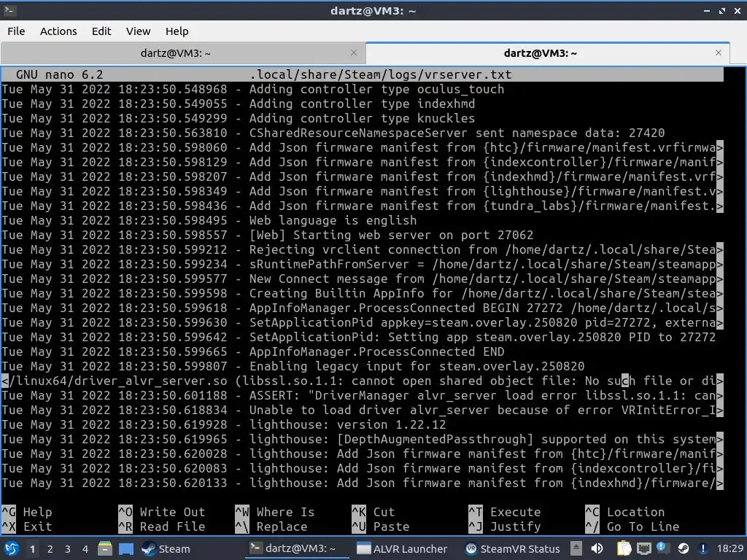Click the '^U Paste' nano shortcut

(x=380, y=526)
